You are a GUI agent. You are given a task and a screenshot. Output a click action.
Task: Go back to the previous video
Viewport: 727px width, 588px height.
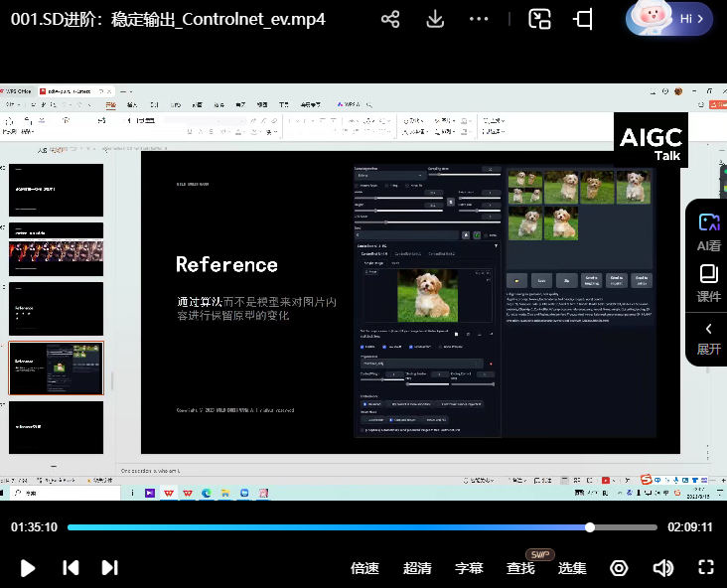point(71,568)
